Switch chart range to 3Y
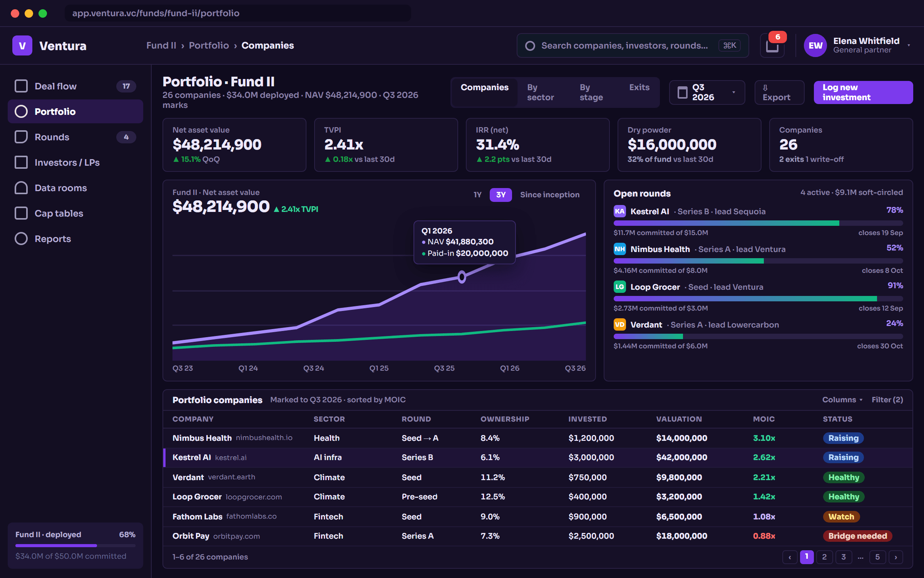Screen dimensions: 924x578 (500, 195)
